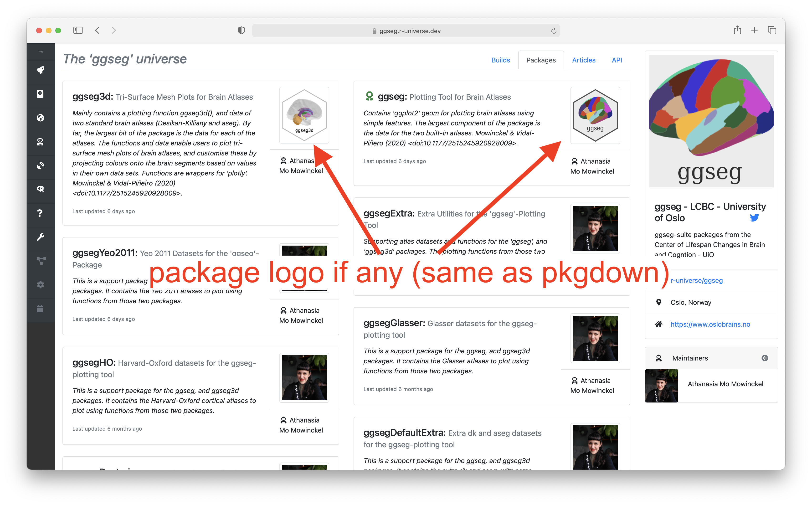812x505 pixels.
Task: Select the Packages tab
Action: tap(541, 60)
